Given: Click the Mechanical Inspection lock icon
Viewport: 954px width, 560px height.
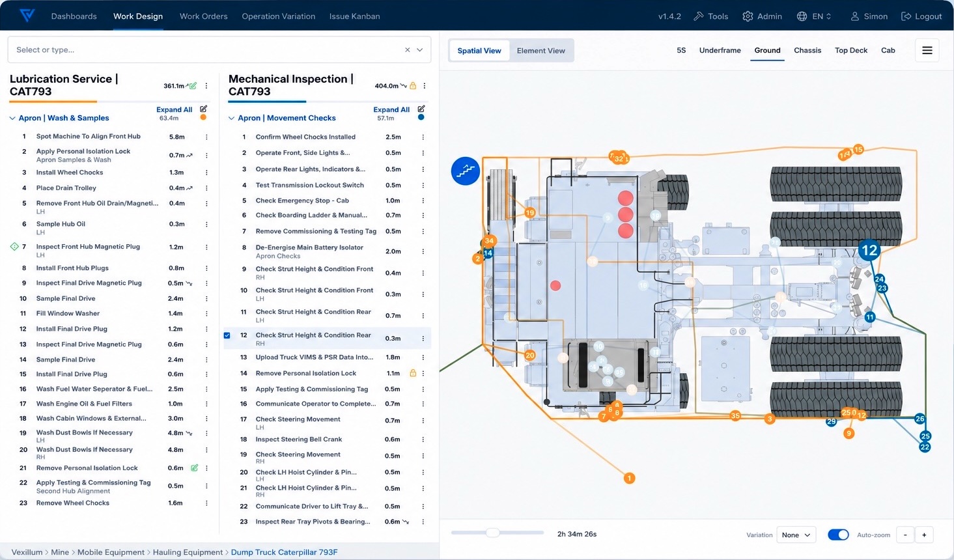Looking at the screenshot, I should pyautogui.click(x=413, y=85).
